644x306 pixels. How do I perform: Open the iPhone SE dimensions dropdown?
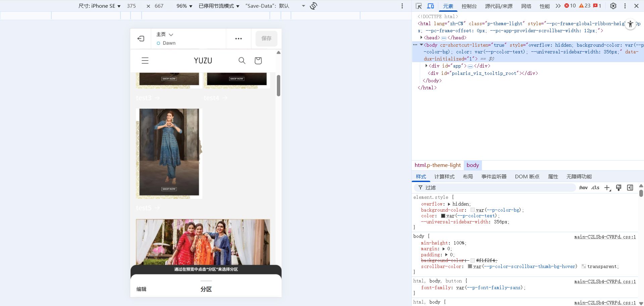99,6
